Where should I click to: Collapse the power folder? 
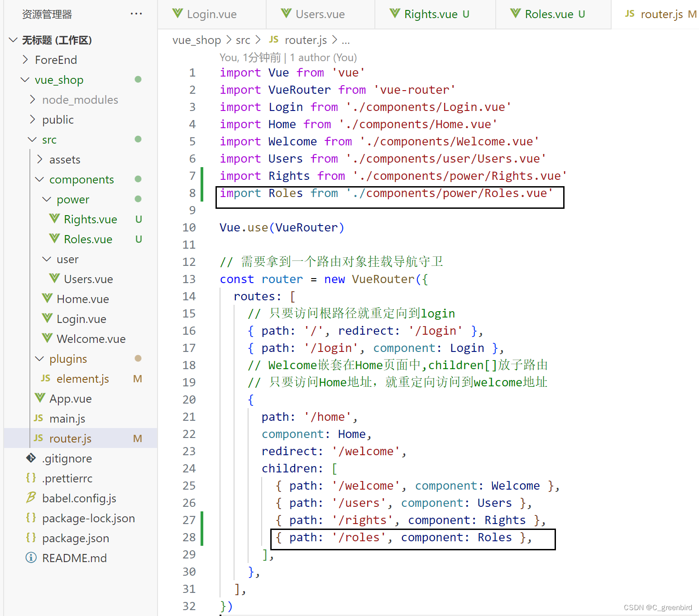coord(47,199)
